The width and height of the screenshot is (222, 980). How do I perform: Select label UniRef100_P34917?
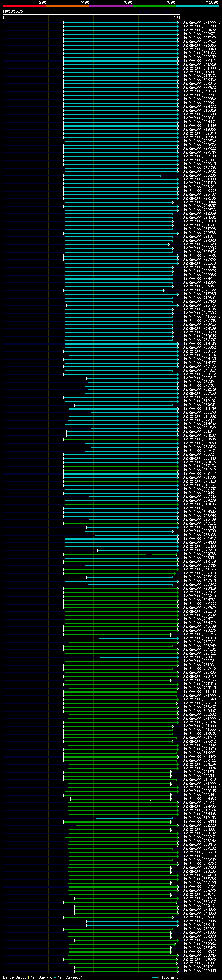tap(199, 539)
